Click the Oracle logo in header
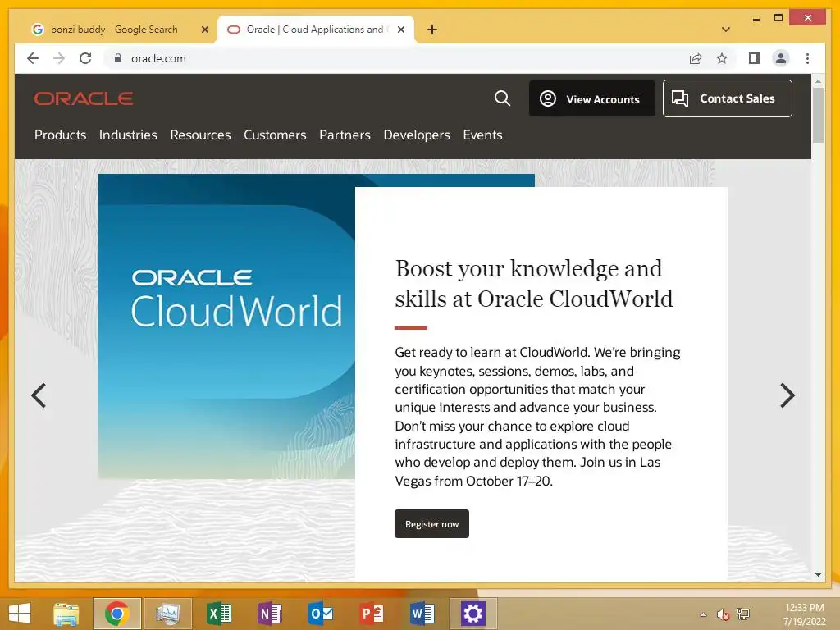Image resolution: width=840 pixels, height=630 pixels. pos(84,98)
